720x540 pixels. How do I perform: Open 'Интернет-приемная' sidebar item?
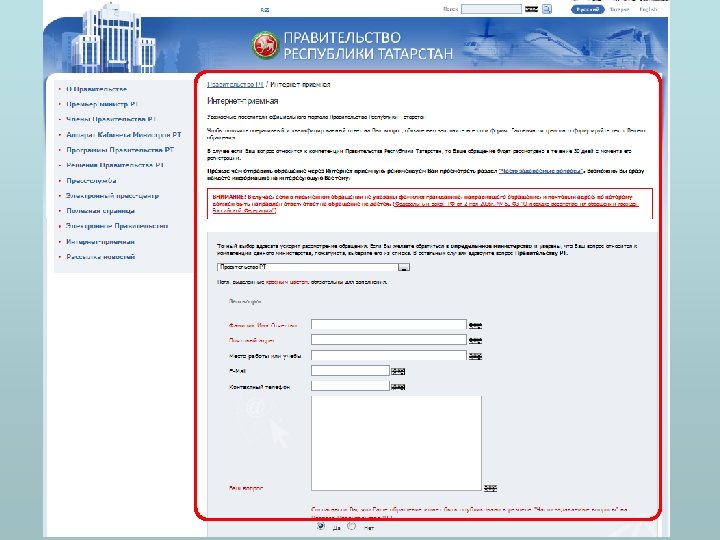point(101,242)
